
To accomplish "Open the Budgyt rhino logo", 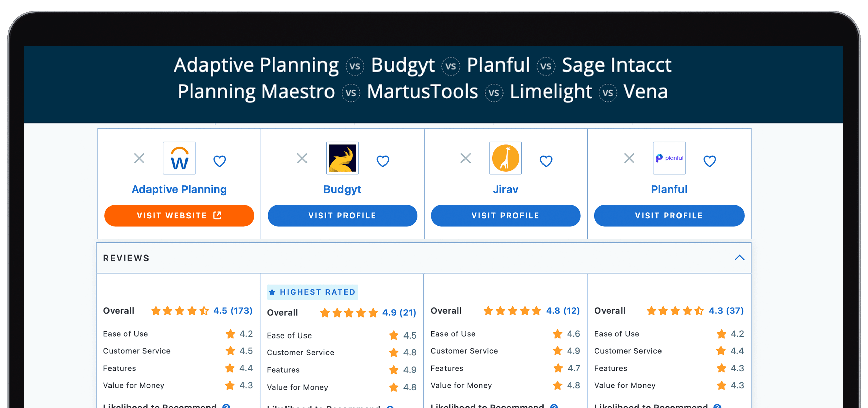I will click(x=342, y=158).
